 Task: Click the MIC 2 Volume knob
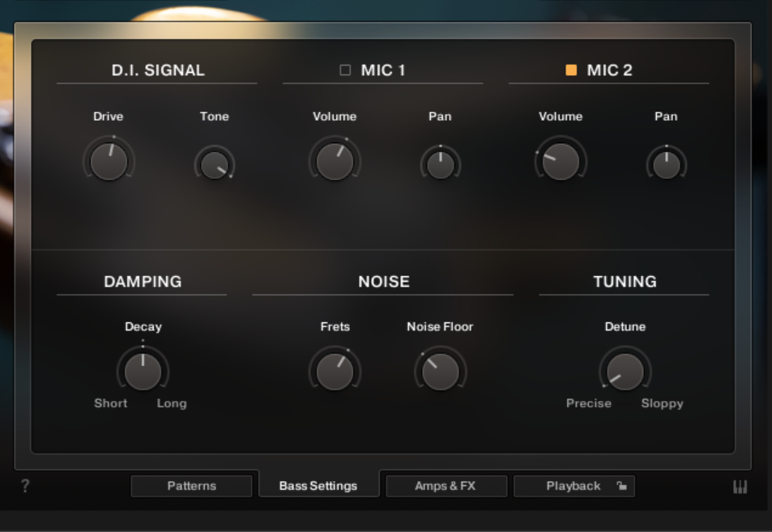point(561,161)
